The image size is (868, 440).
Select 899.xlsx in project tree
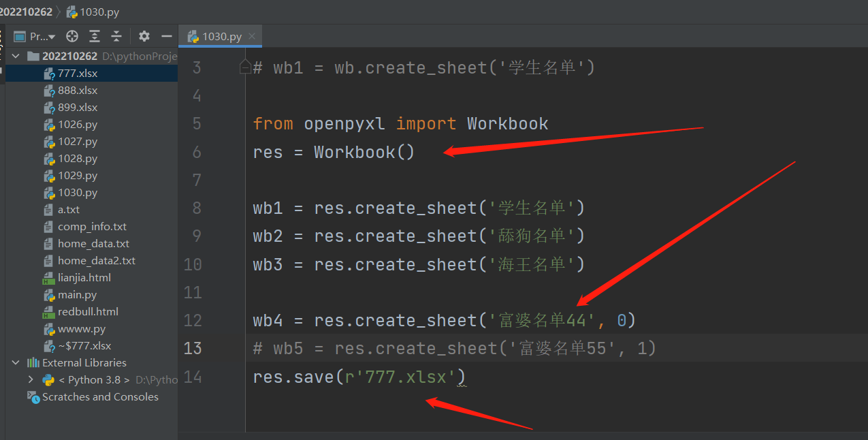click(78, 108)
